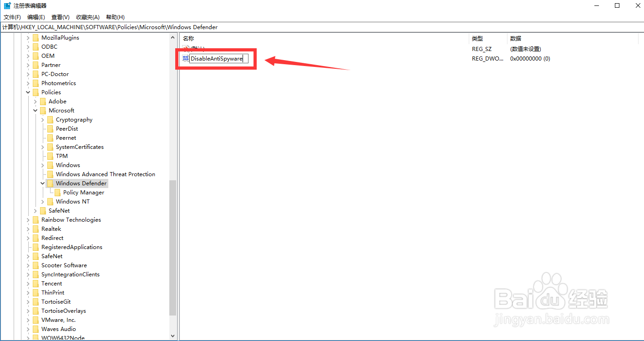This screenshot has width=644, height=341.
Task: Select the VMware, Inc. key
Action: (59, 320)
